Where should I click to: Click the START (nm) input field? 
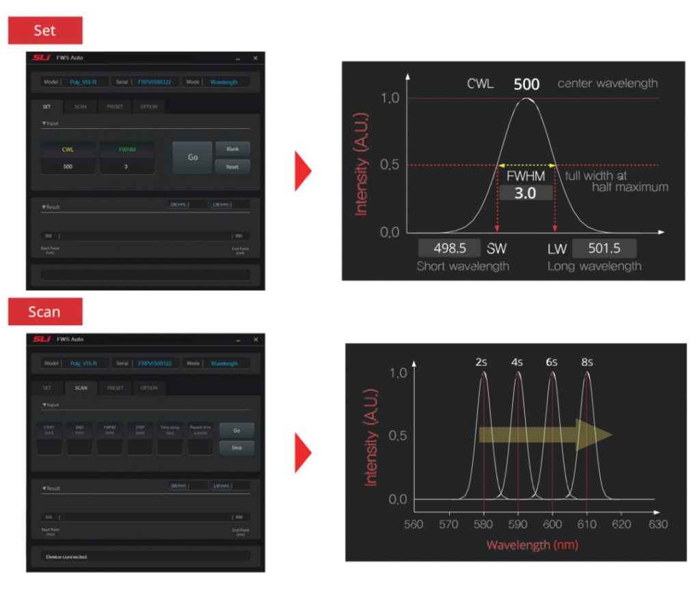point(49,447)
